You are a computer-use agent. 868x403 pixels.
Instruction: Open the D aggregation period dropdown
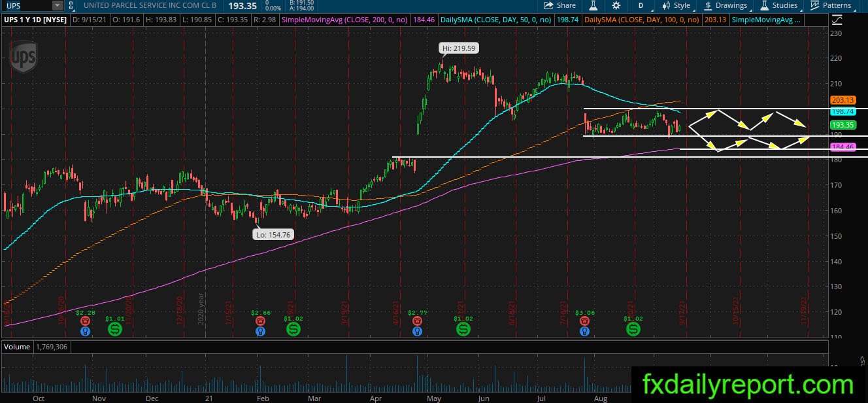[x=641, y=5]
